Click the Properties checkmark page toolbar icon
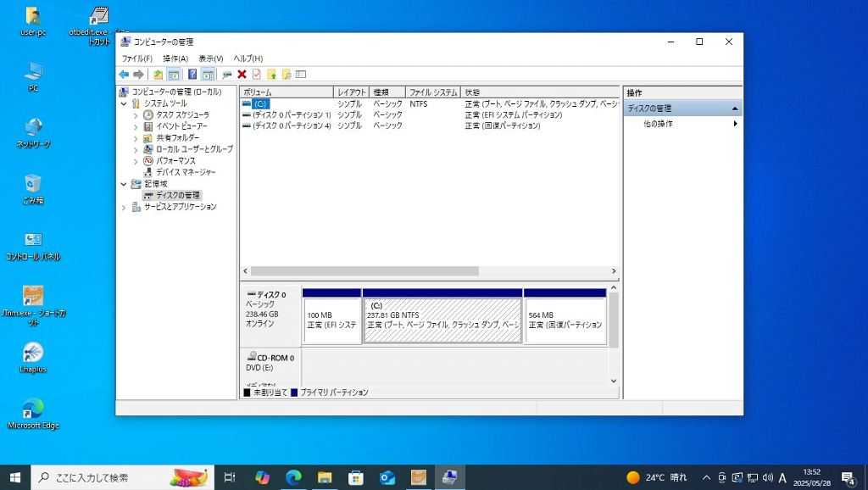The height and width of the screenshot is (490, 868). coord(256,75)
